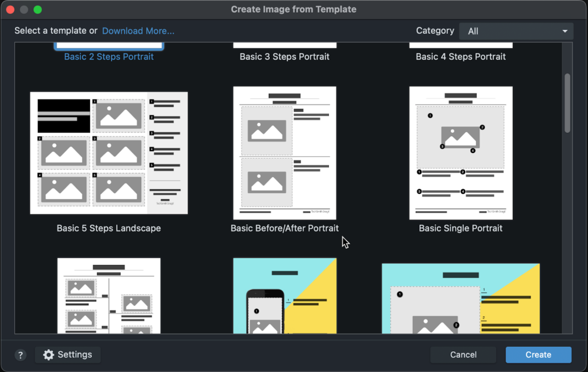Open the Category dropdown showing All
The width and height of the screenshot is (588, 372).
pos(516,31)
